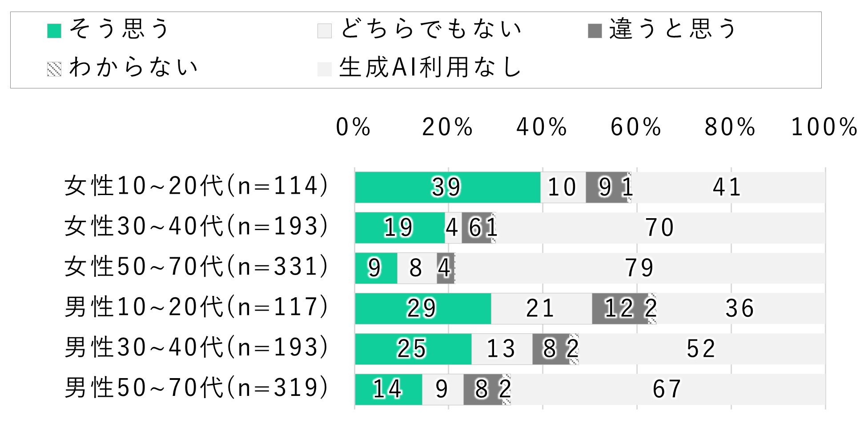Click the hatched わからない legend swatch

tap(54, 69)
